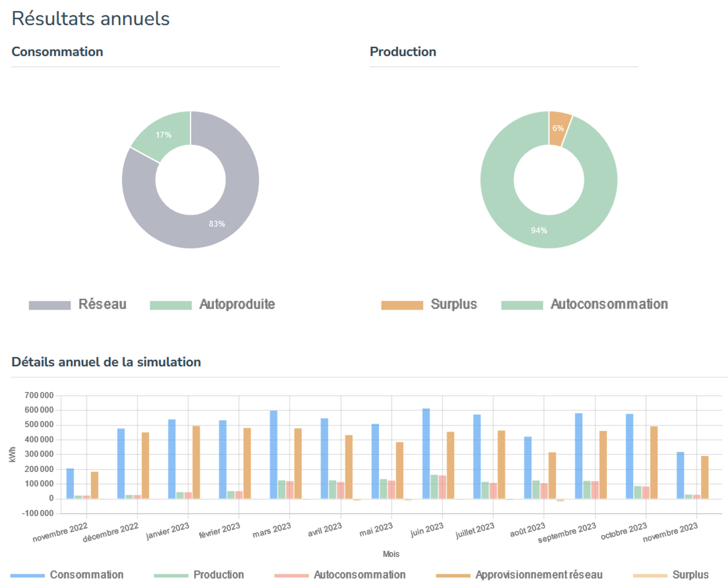Click the "Mois" x-axis title
This screenshot has height=586, width=728.
click(x=391, y=554)
